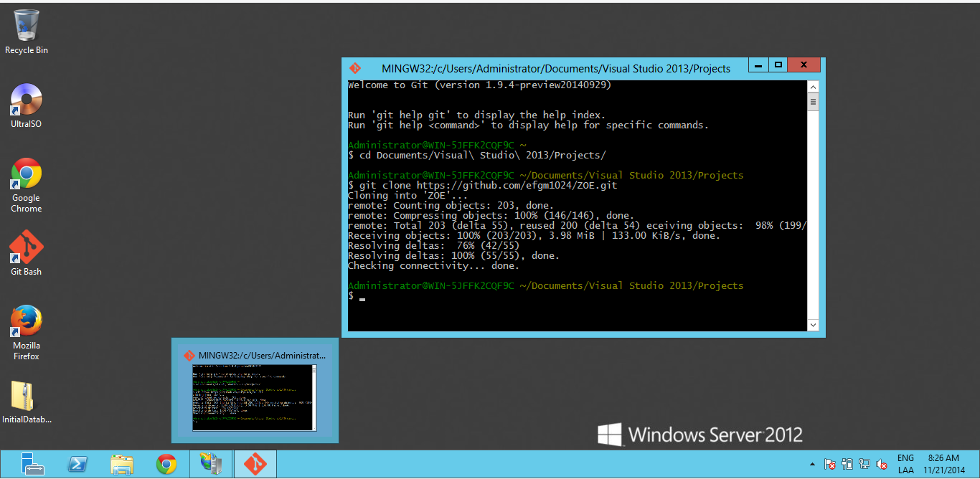Image resolution: width=980 pixels, height=479 pixels.
Task: Select the Mozilla Firefox desktop shortcut
Action: click(x=26, y=333)
